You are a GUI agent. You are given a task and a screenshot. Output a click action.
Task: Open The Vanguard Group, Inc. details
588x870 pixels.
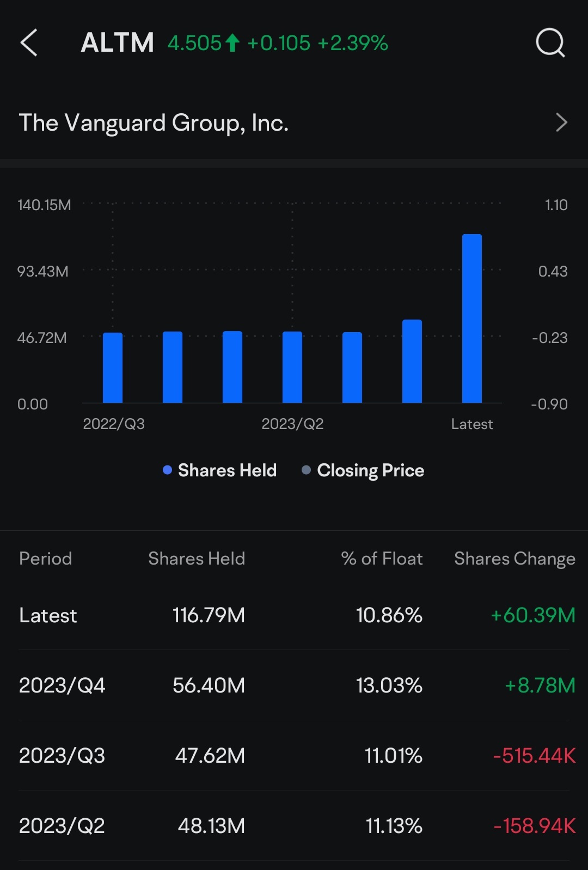click(294, 122)
